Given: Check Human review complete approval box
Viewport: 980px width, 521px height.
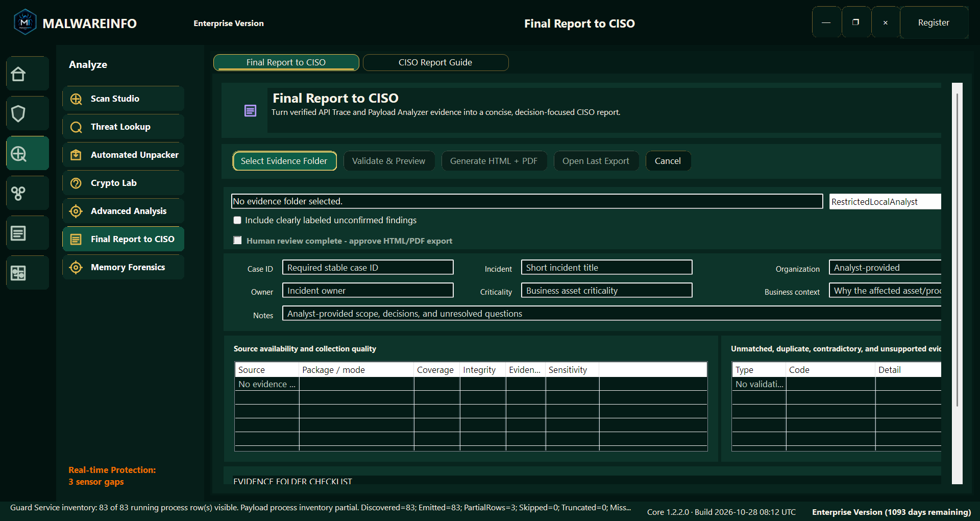Looking at the screenshot, I should tap(237, 240).
